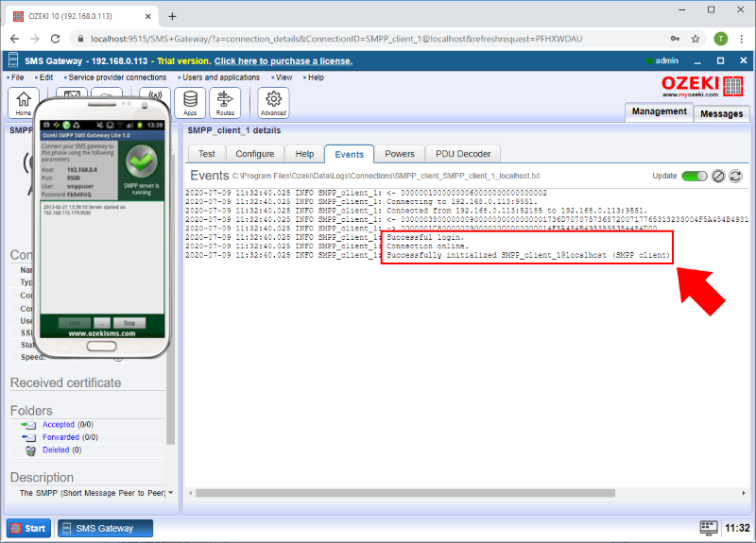Open the Advanced gear settings icon

pyautogui.click(x=273, y=103)
